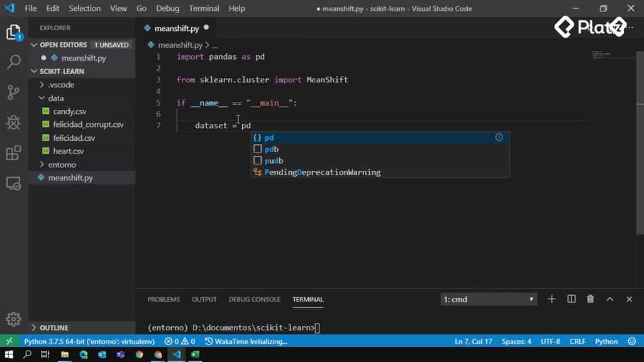The width and height of the screenshot is (644, 362).
Task: Click WakaTime Initializing status item
Action: (246, 341)
